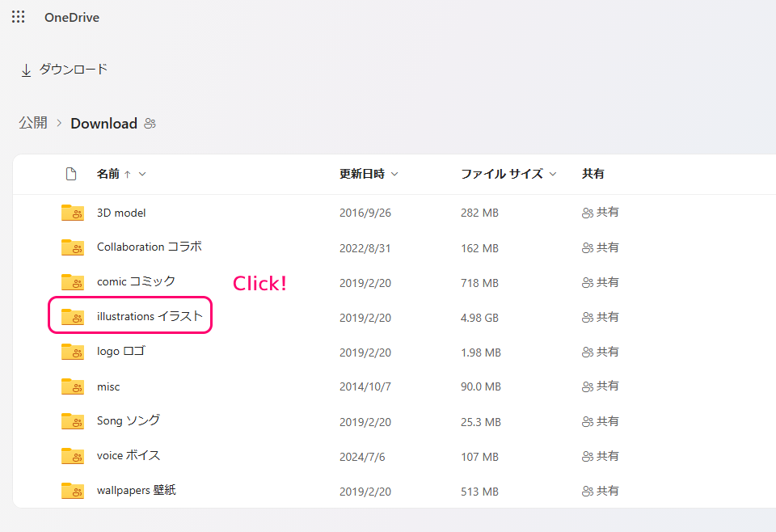This screenshot has height=532, width=776.
Task: Open the wallpapers 壁紙 folder name
Action: pos(137,490)
